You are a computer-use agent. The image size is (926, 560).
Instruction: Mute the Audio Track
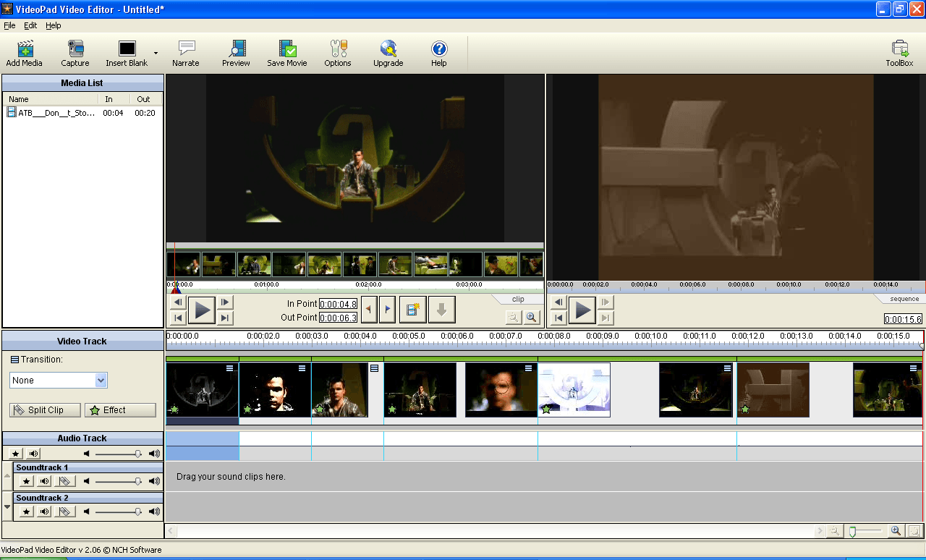click(33, 454)
